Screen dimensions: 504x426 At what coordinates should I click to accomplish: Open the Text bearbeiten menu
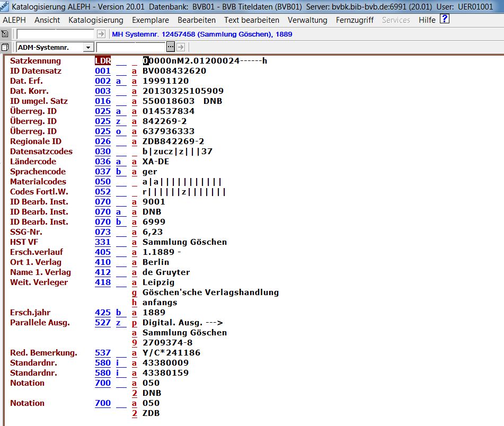(251, 20)
